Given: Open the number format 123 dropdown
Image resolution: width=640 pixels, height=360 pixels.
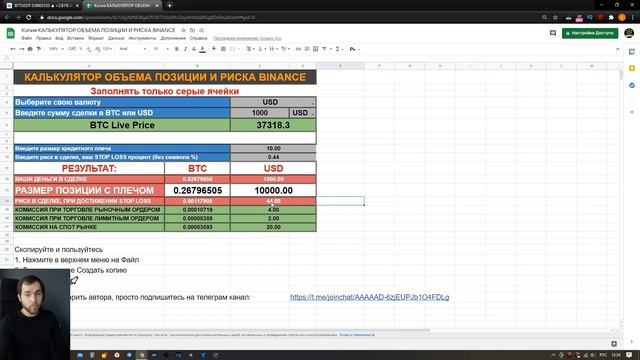Looking at the screenshot, I should (x=107, y=49).
